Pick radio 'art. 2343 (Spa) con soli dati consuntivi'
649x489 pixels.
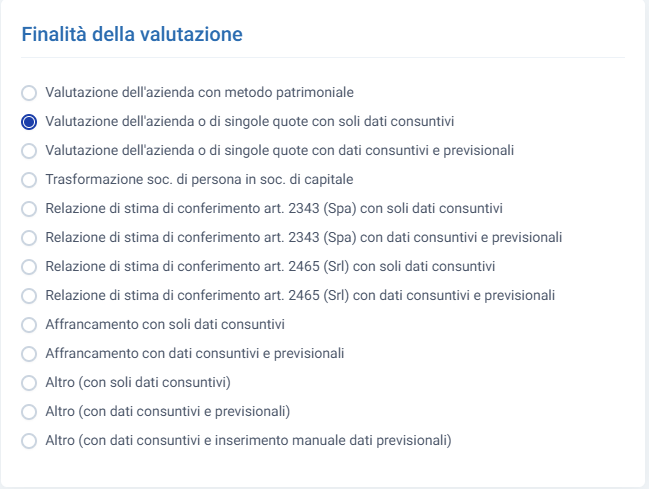coord(29,209)
